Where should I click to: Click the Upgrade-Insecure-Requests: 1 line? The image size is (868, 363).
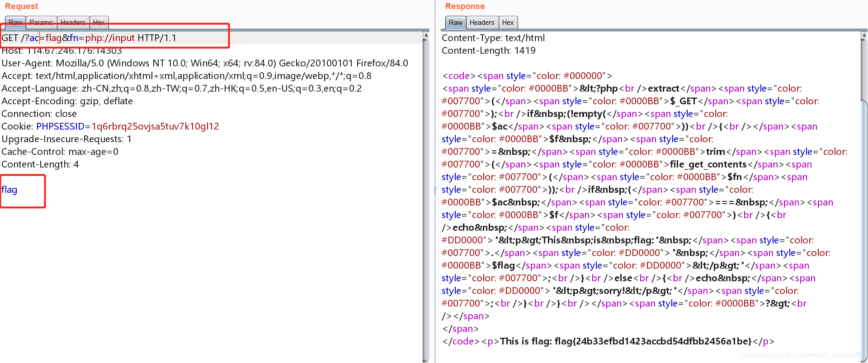pyautogui.click(x=66, y=139)
